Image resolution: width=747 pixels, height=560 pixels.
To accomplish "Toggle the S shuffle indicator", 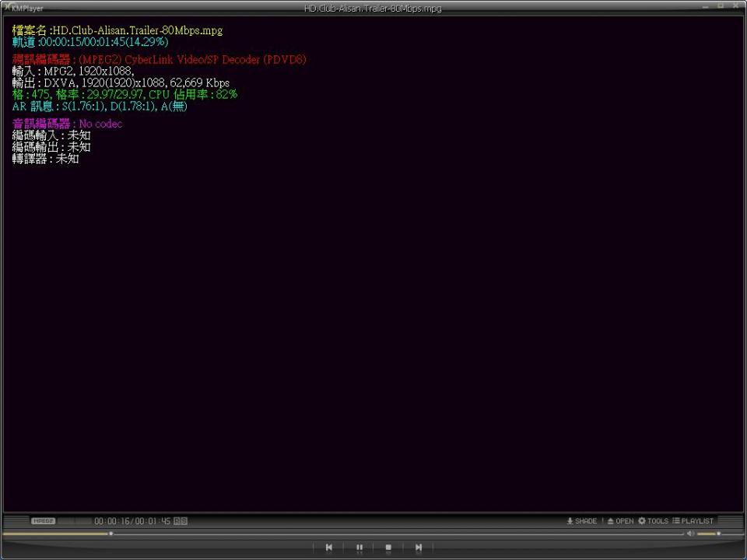I will [x=184, y=521].
